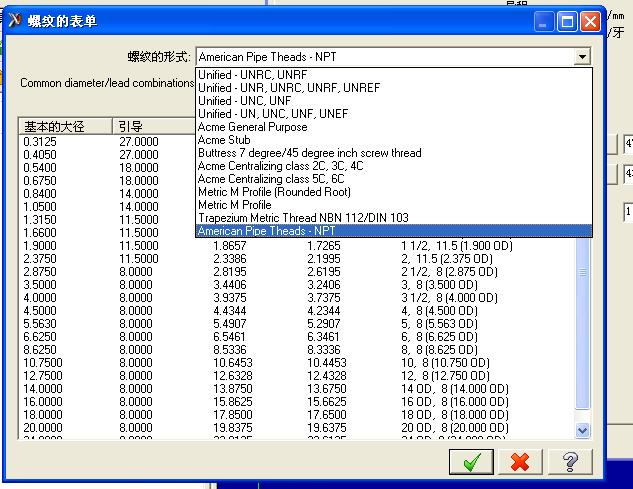Select the 1 1/2, 11.5 (1.900 OD) row
This screenshot has width=633, height=489.
pos(297,246)
